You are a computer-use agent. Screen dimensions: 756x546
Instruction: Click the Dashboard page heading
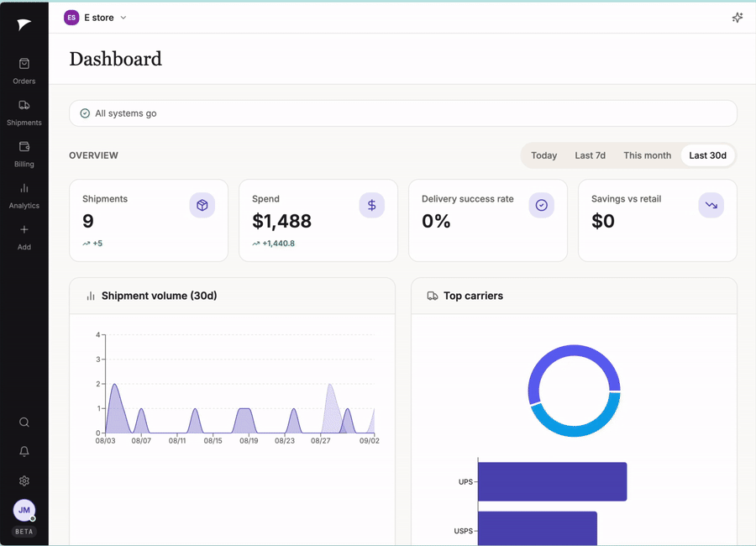tap(116, 59)
